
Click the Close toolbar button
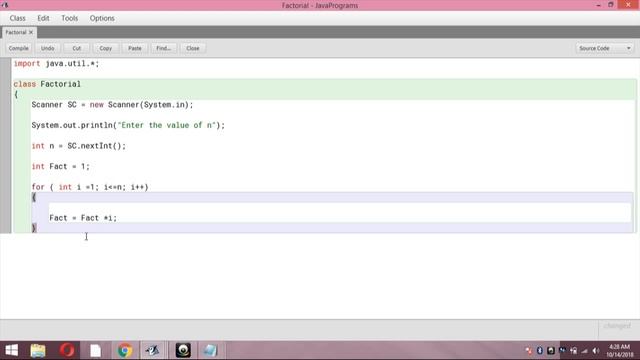pyautogui.click(x=193, y=48)
